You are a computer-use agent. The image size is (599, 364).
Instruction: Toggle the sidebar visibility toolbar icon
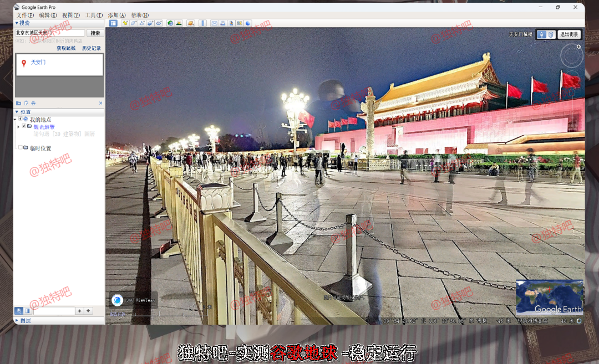pyautogui.click(x=113, y=23)
